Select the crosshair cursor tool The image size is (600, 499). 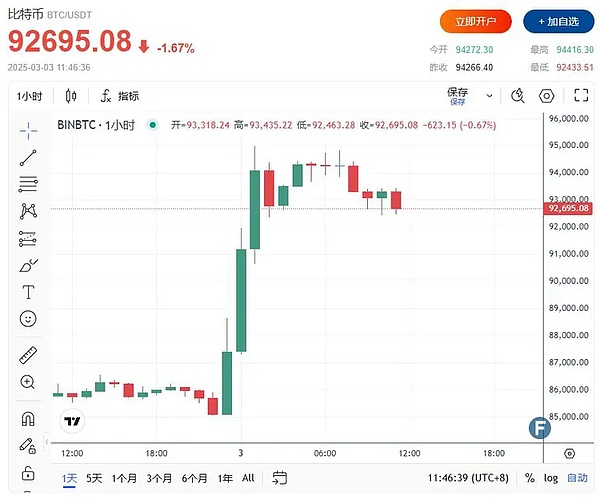pos(28,129)
